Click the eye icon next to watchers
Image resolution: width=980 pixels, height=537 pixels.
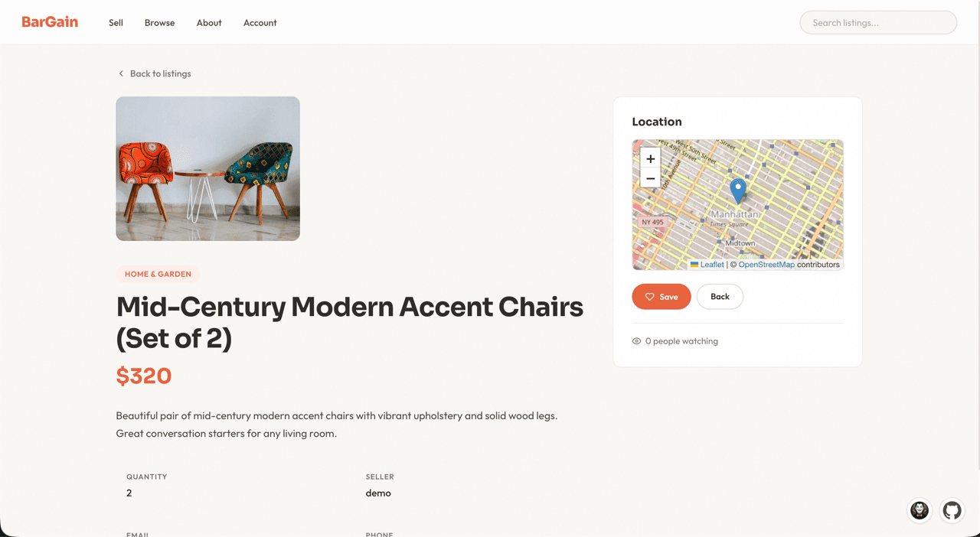point(636,341)
